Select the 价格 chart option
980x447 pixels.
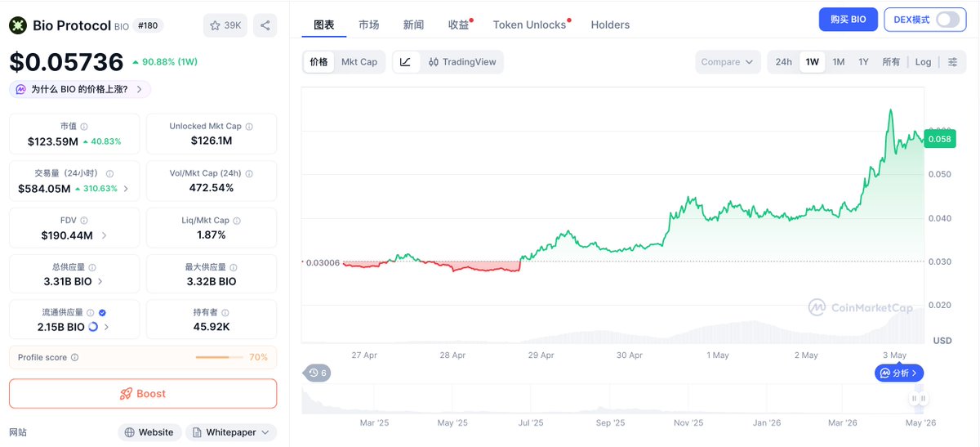[318, 62]
